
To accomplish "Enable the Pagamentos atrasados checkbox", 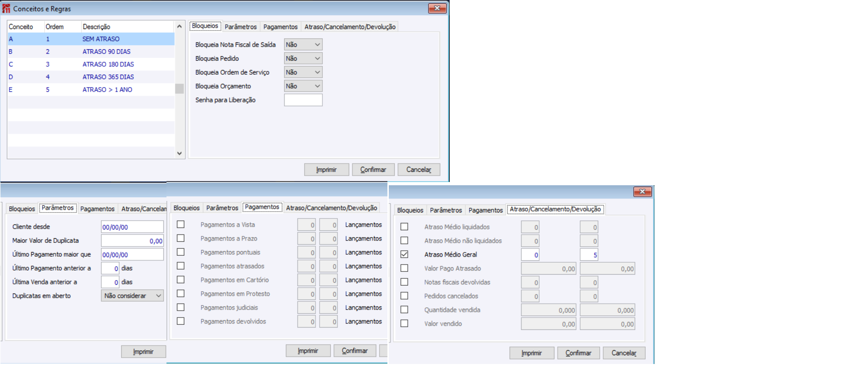I will click(x=181, y=266).
